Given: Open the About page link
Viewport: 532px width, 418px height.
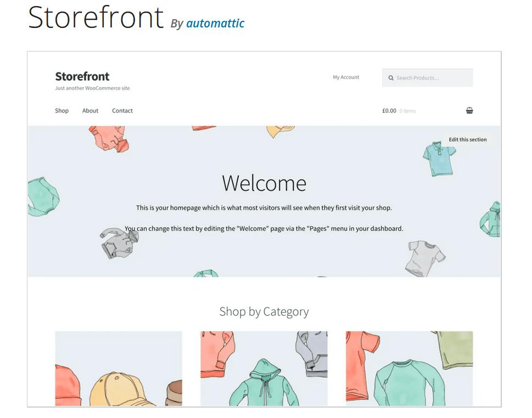Looking at the screenshot, I should 90,110.
